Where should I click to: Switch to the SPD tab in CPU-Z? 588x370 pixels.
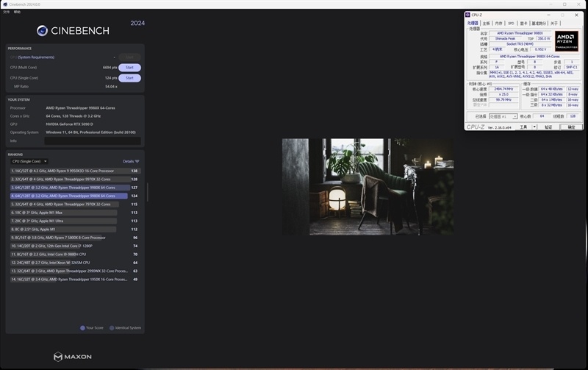click(x=510, y=24)
